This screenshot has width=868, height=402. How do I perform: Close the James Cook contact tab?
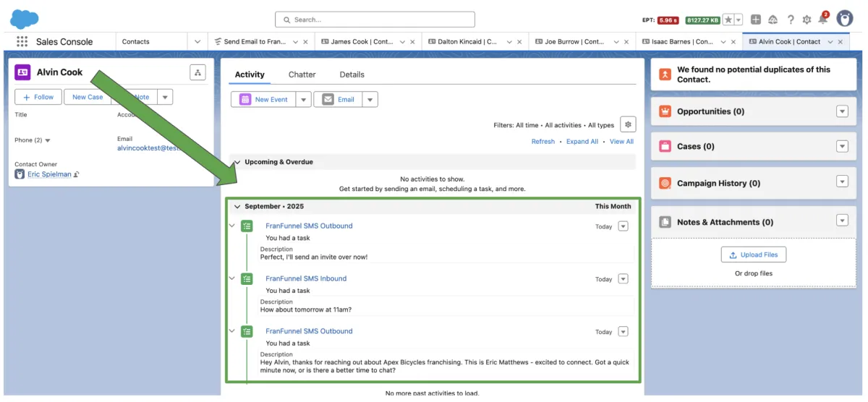(x=413, y=42)
